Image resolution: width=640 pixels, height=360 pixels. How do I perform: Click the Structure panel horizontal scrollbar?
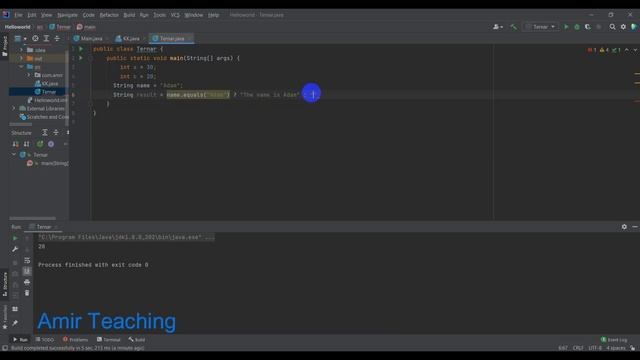(x=33, y=218)
